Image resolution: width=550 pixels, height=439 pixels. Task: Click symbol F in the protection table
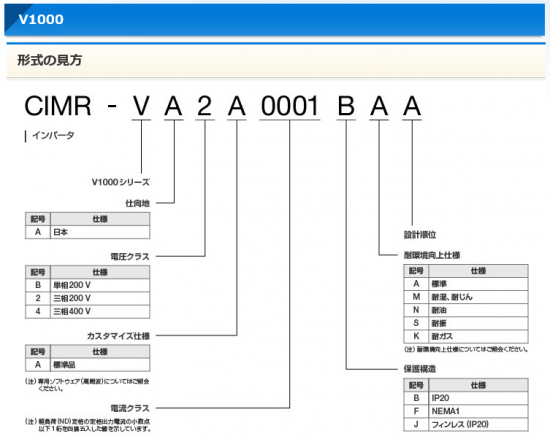coord(416,411)
